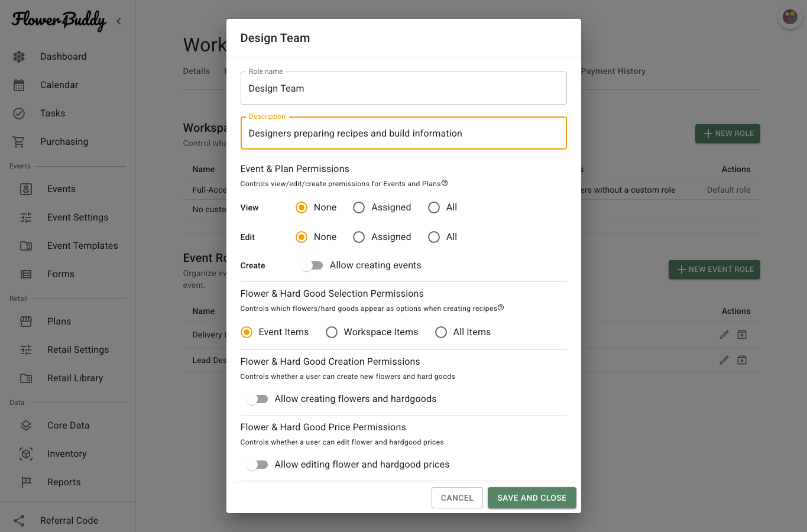Click into the Description field

(x=404, y=133)
